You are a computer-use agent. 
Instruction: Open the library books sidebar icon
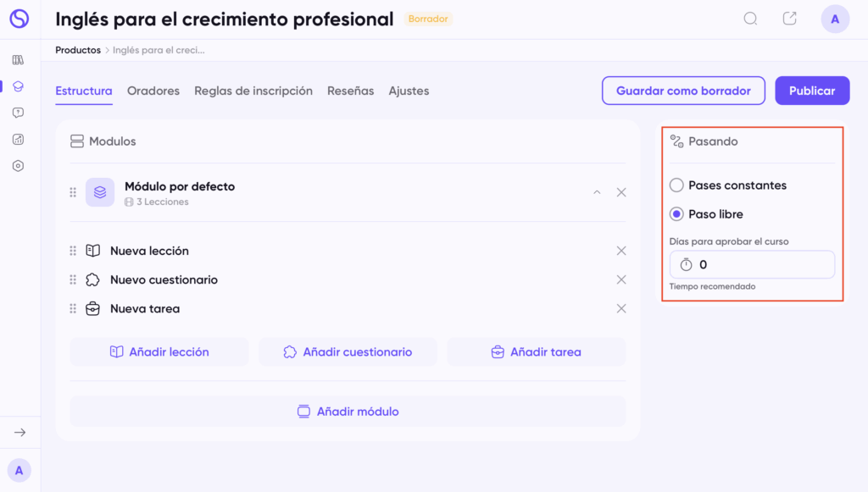pyautogui.click(x=19, y=60)
